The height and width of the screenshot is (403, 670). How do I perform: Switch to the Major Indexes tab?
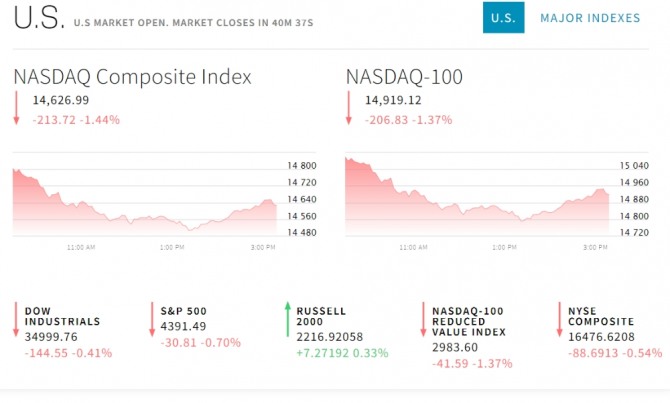(590, 18)
